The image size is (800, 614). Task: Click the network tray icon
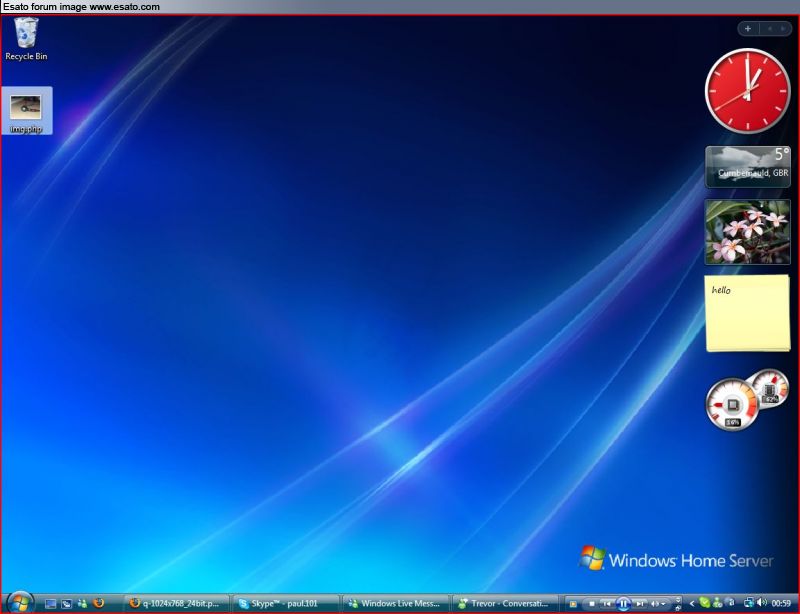[749, 603]
